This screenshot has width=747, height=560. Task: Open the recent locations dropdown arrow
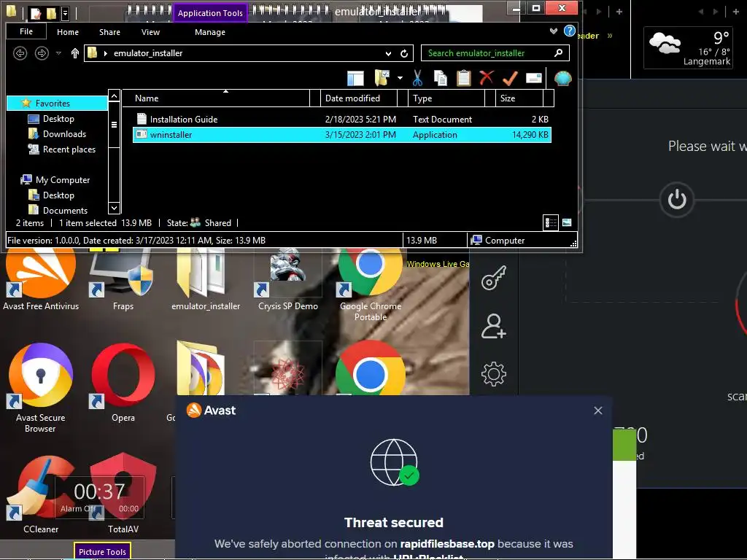58,52
